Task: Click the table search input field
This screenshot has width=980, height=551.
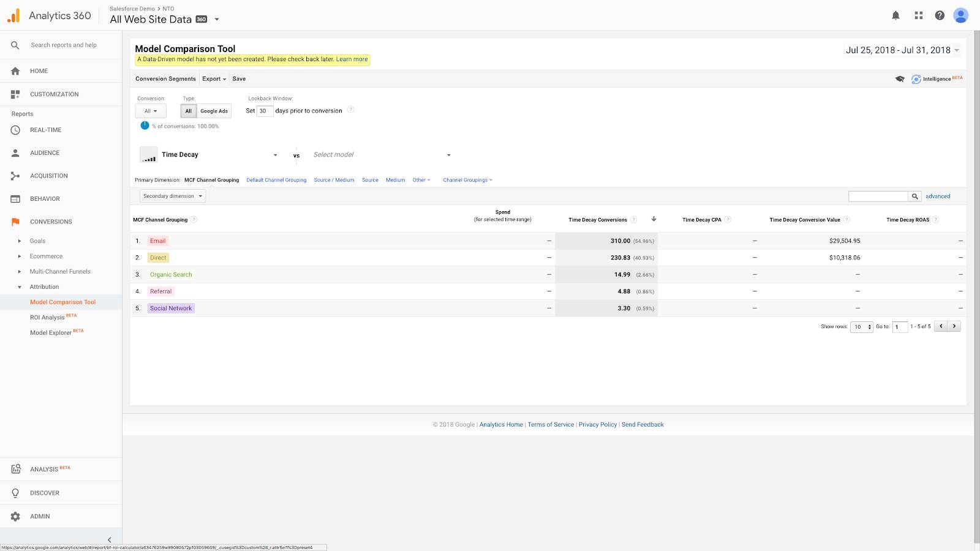Action: tap(878, 197)
